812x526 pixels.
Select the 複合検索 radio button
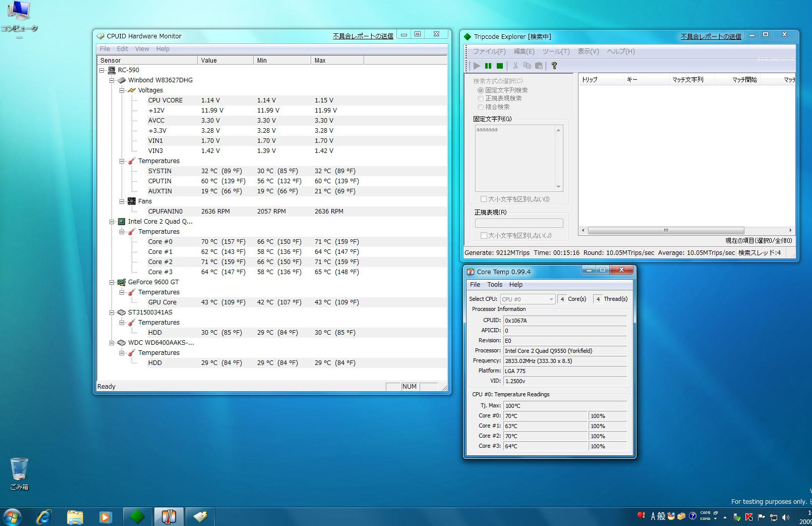tap(480, 107)
